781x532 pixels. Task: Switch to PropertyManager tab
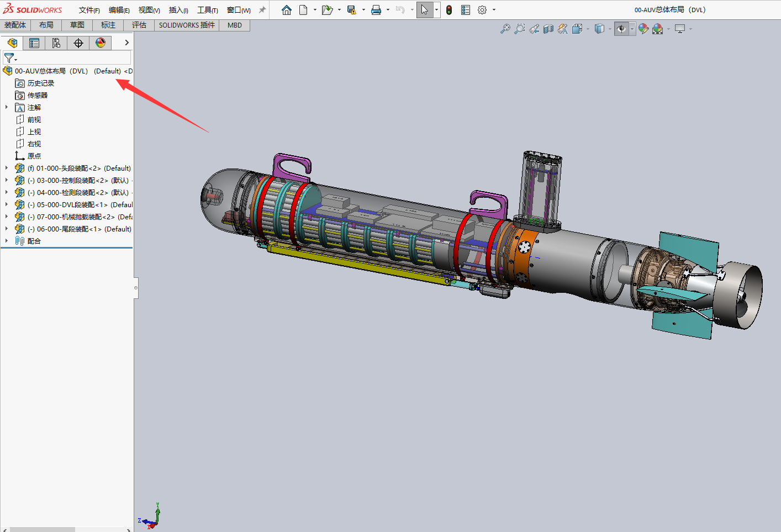click(34, 43)
